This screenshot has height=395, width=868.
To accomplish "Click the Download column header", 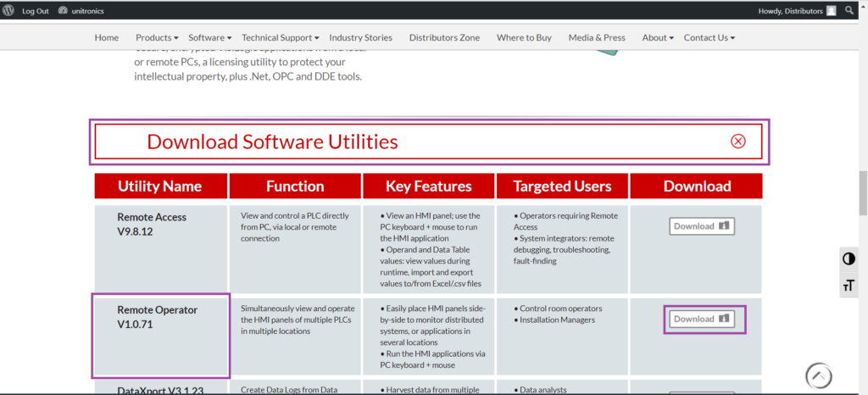I will point(697,186).
